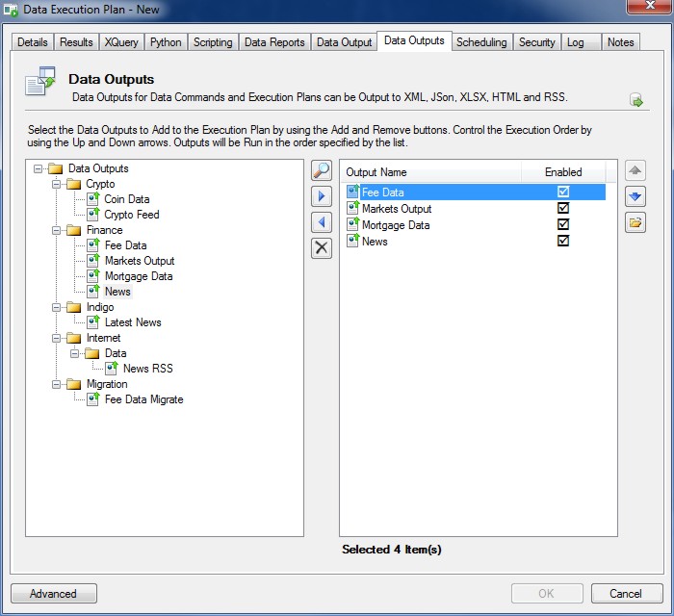Select Coin Data in the tree
The width and height of the screenshot is (674, 616).
tap(126, 199)
